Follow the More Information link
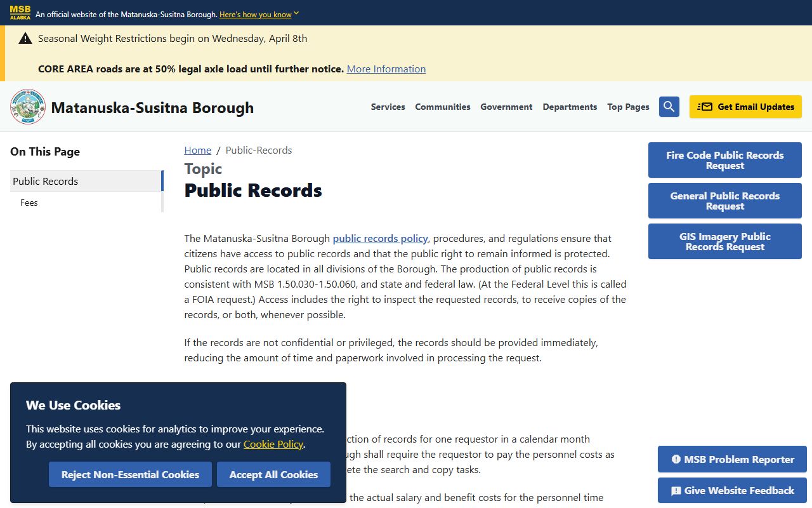812x508 pixels. pos(386,69)
